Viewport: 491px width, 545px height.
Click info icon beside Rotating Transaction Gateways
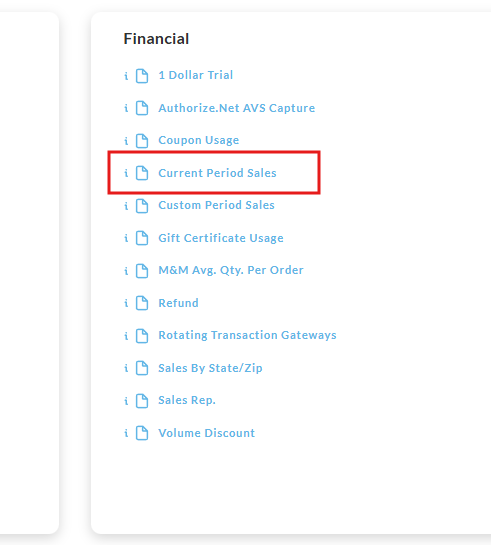point(126,336)
